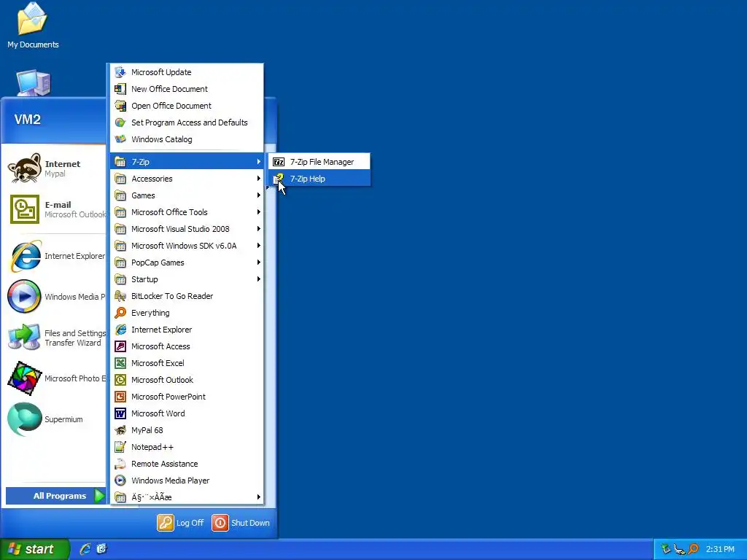Image resolution: width=747 pixels, height=560 pixels.
Task: Expand the garbled-name folder at list bottom
Action: [187, 497]
